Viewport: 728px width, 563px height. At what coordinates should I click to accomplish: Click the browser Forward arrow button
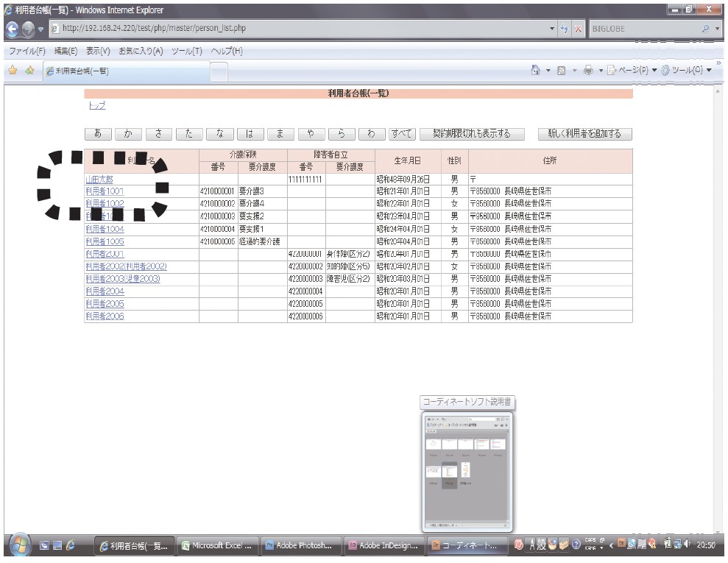(x=28, y=29)
